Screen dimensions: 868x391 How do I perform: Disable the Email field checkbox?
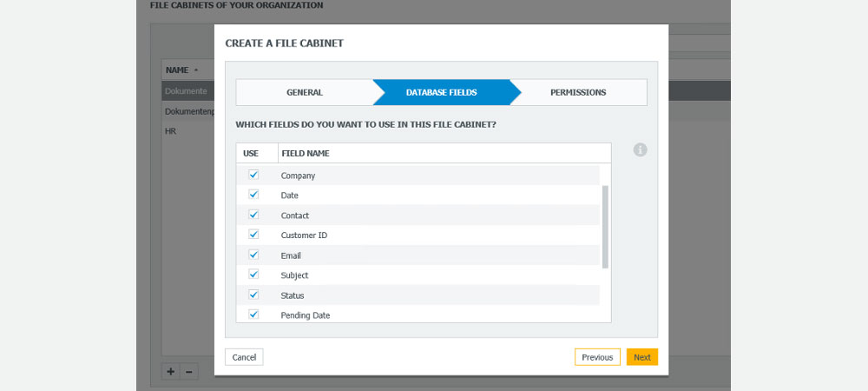pos(253,255)
